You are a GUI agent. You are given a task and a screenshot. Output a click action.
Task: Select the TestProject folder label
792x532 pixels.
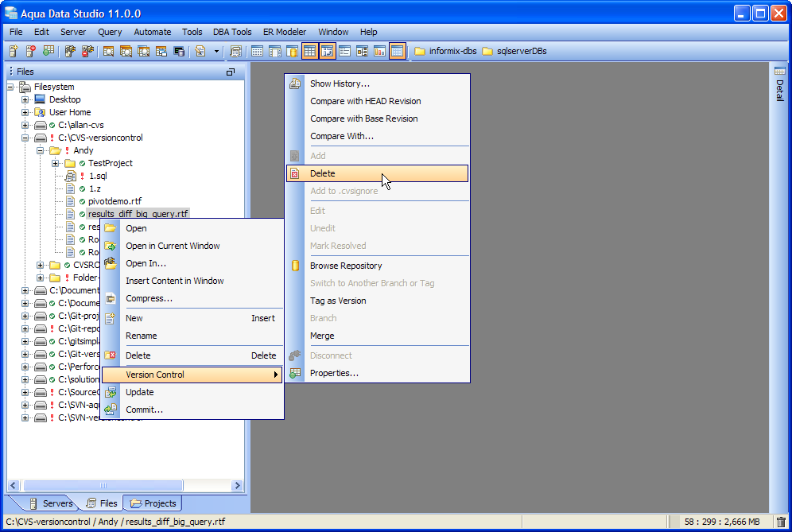pos(110,163)
